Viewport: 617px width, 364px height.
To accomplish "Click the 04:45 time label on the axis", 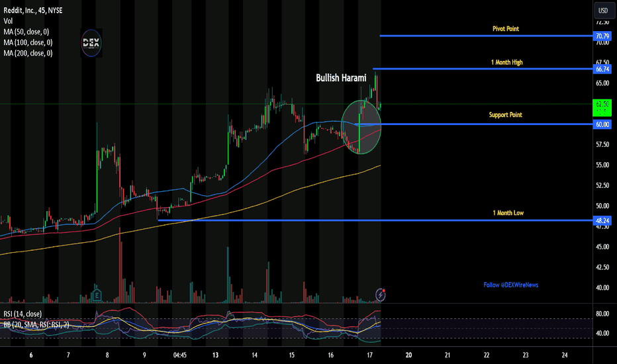I will pyautogui.click(x=180, y=355).
